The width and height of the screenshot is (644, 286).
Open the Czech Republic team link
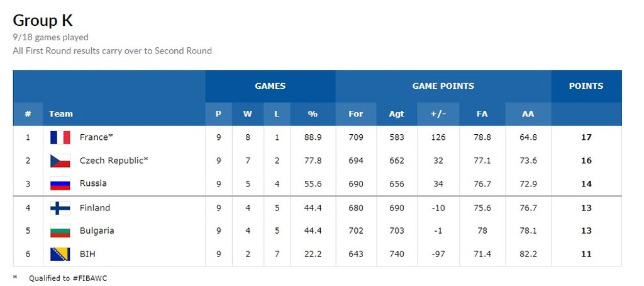113,161
